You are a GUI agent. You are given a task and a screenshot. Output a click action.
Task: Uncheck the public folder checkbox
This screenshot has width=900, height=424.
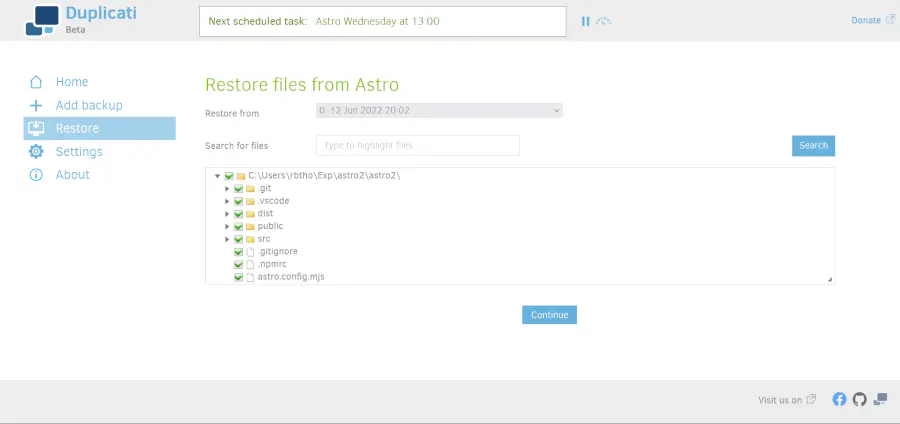pyautogui.click(x=239, y=227)
